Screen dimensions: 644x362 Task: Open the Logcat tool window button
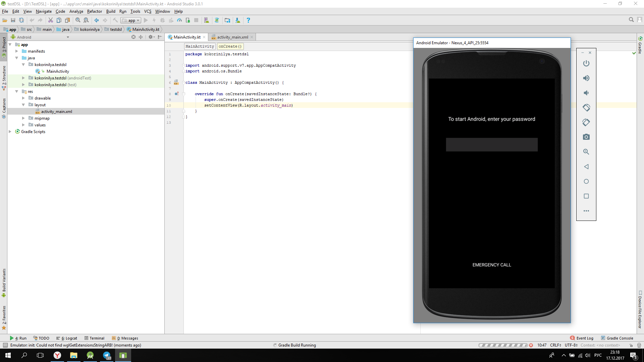[x=67, y=338]
